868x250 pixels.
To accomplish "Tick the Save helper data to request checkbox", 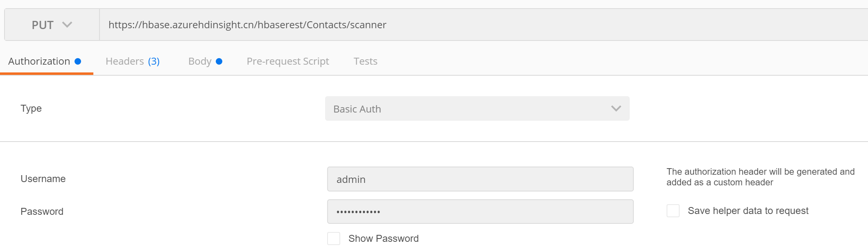I will [673, 211].
